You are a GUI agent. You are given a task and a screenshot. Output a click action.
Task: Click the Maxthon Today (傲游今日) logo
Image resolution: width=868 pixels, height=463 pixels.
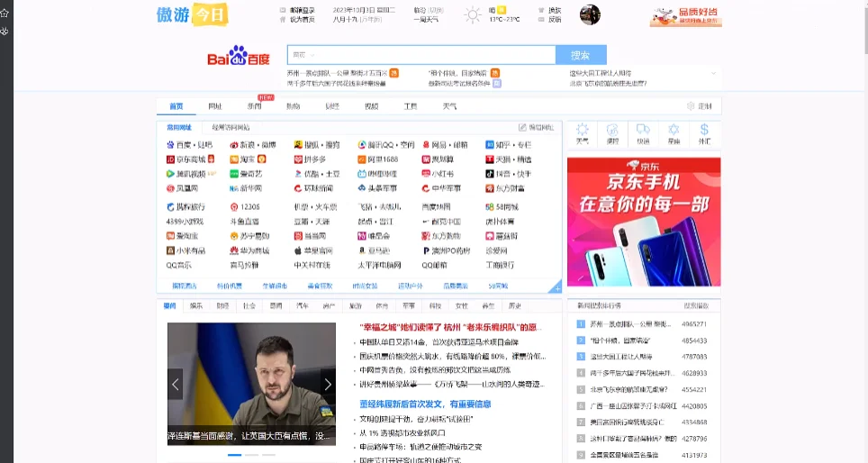[192, 15]
